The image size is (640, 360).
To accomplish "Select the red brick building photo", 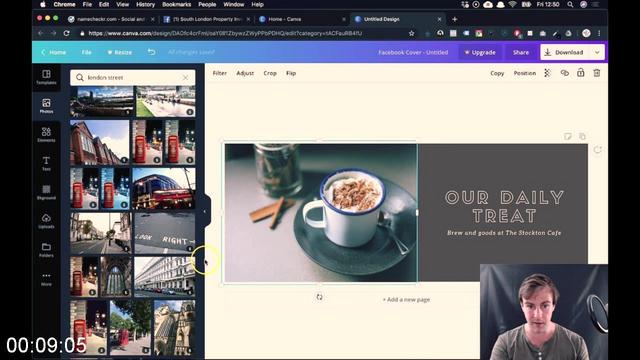I will pyautogui.click(x=100, y=142).
